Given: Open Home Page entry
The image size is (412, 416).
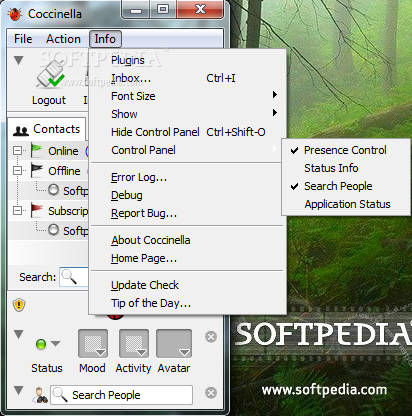Looking at the screenshot, I should click(188, 258).
